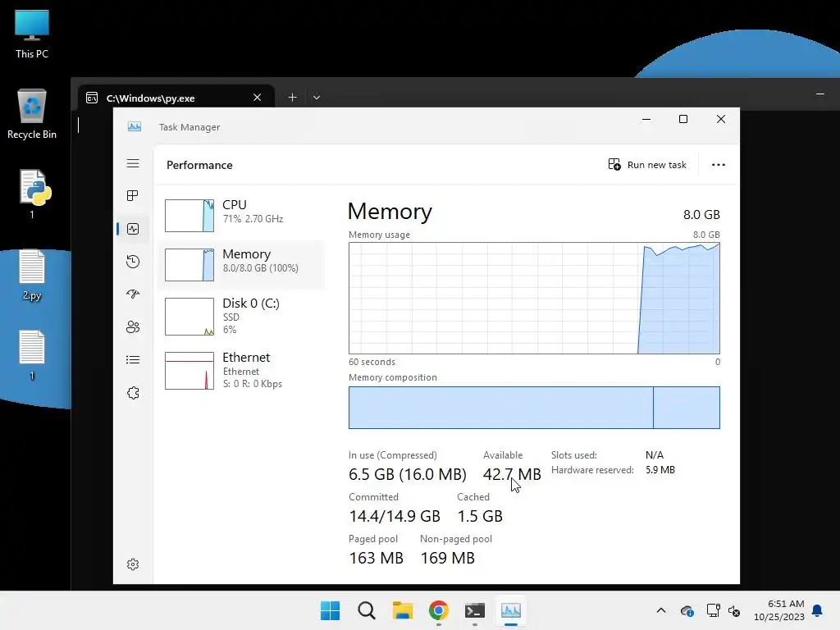
Task: Click Task Manager taskbar icon
Action: coord(511,610)
